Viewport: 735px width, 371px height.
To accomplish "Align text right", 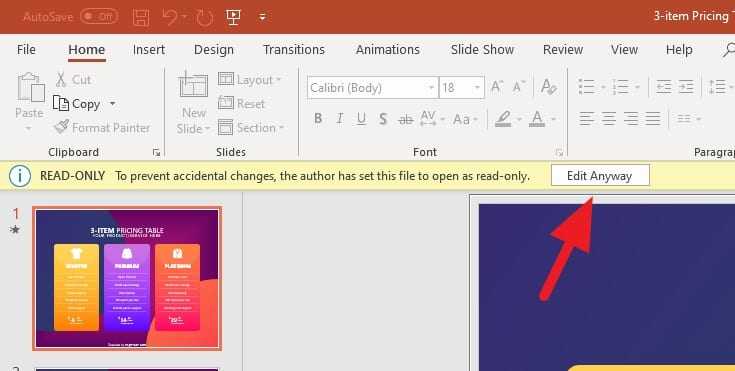I will click(631, 118).
